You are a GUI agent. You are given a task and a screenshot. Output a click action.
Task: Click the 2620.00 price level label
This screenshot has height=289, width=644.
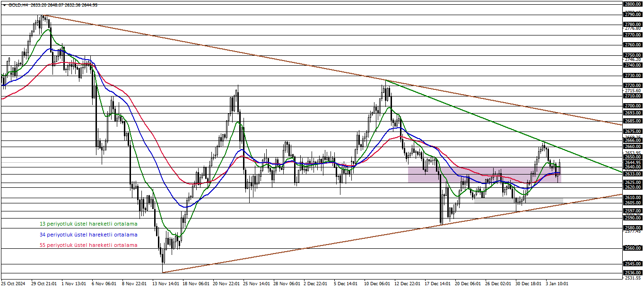[x=633, y=187]
